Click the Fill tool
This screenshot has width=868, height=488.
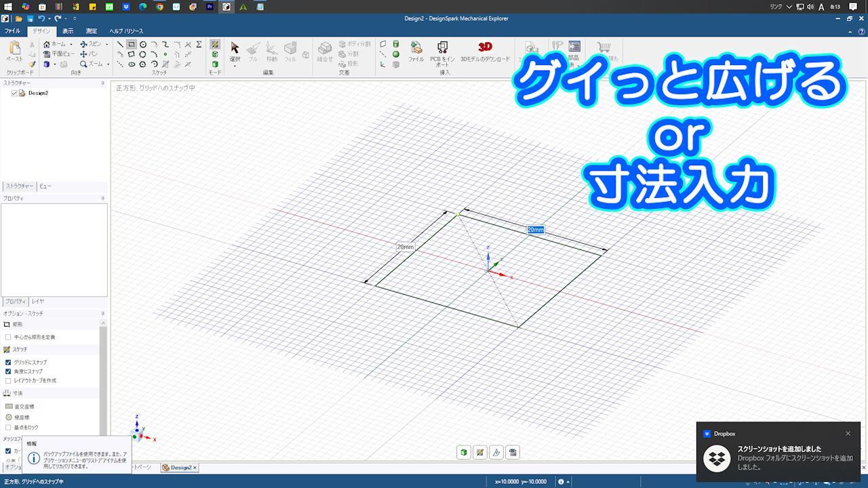(290, 52)
